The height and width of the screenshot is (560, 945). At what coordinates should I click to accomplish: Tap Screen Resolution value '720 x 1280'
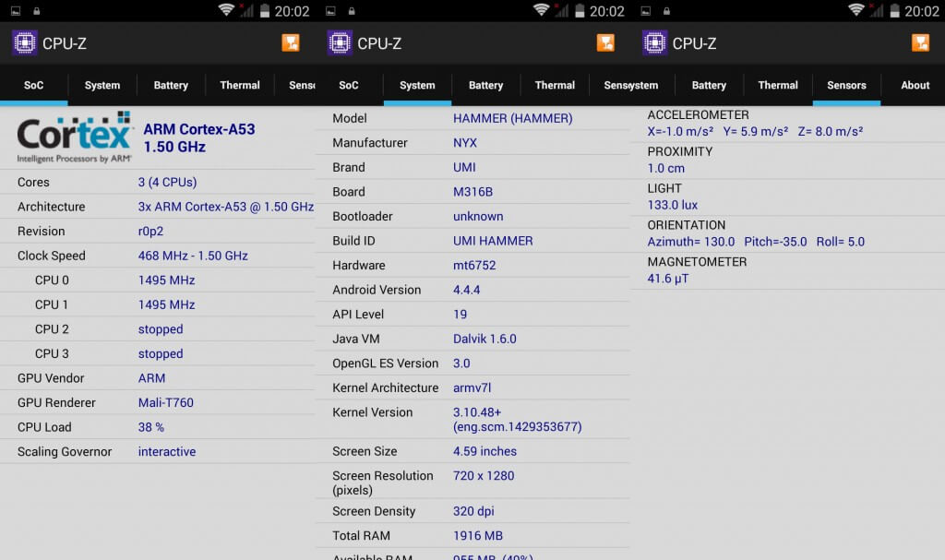[484, 476]
